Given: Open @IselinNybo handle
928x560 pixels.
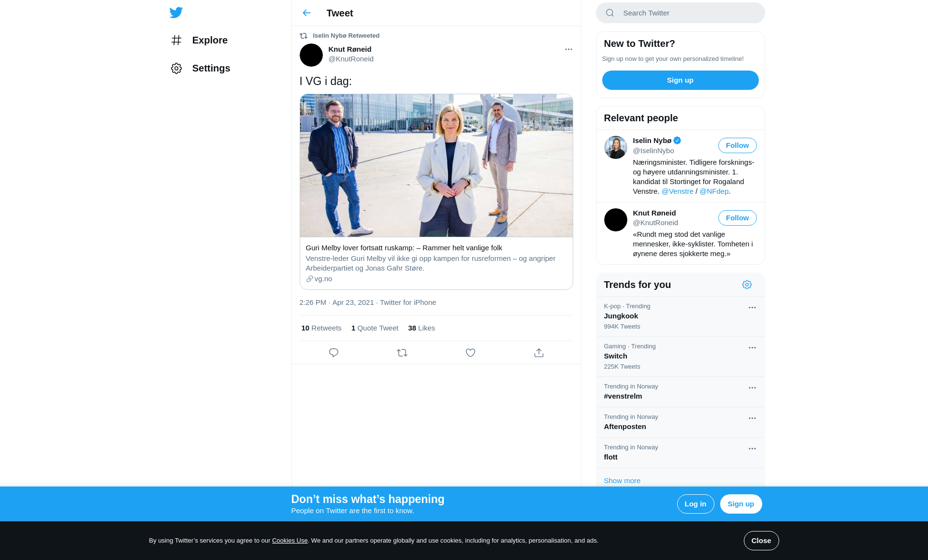Looking at the screenshot, I should click(653, 151).
